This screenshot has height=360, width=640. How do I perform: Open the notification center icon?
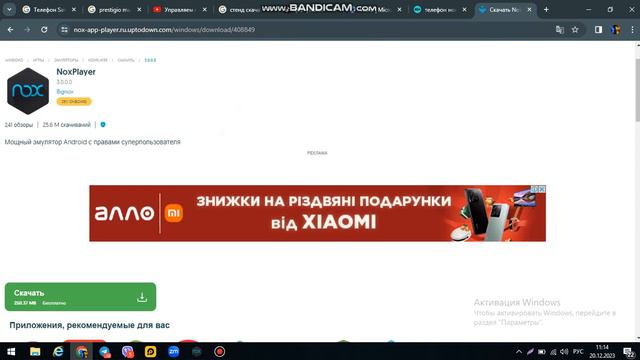pos(629,351)
